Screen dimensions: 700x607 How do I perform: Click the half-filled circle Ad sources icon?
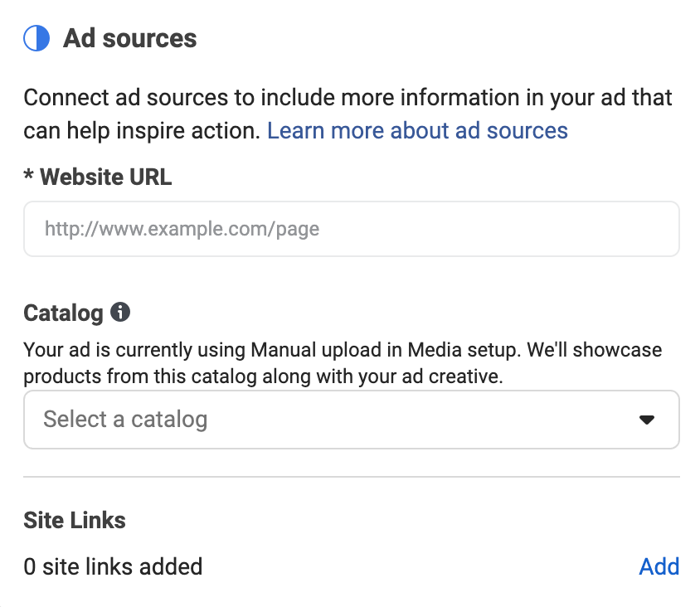pos(36,38)
